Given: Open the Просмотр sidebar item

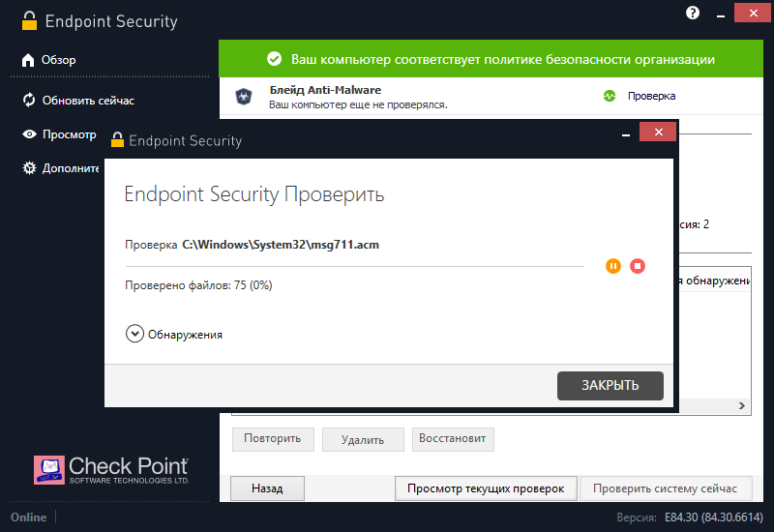Looking at the screenshot, I should pos(68,134).
